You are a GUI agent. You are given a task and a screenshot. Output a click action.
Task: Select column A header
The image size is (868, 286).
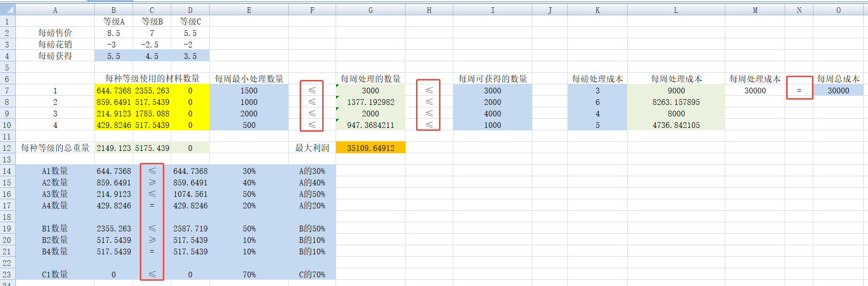point(55,10)
